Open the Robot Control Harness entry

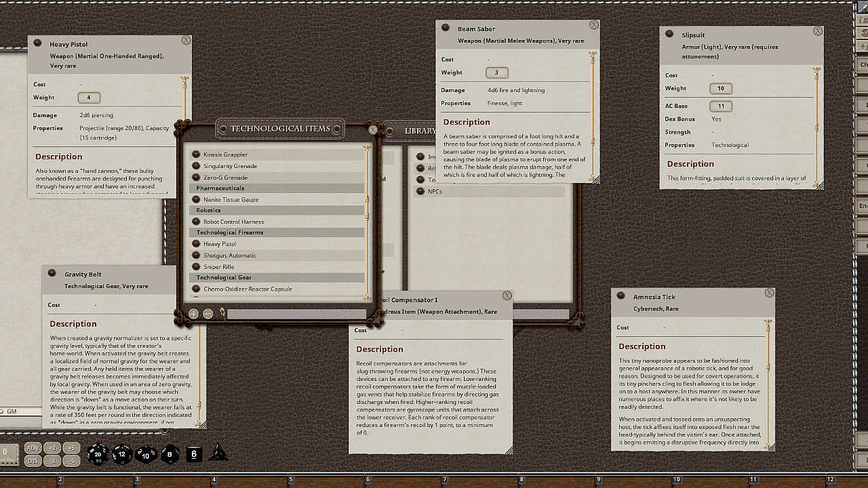pos(233,222)
